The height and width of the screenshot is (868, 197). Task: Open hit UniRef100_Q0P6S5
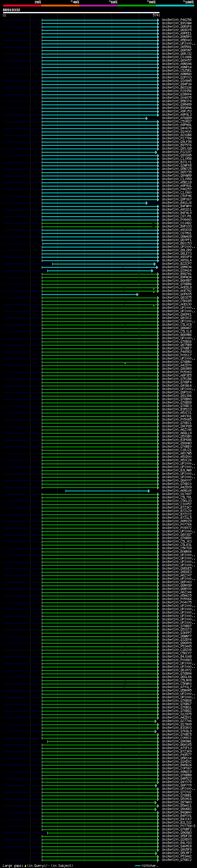(x=176, y=294)
